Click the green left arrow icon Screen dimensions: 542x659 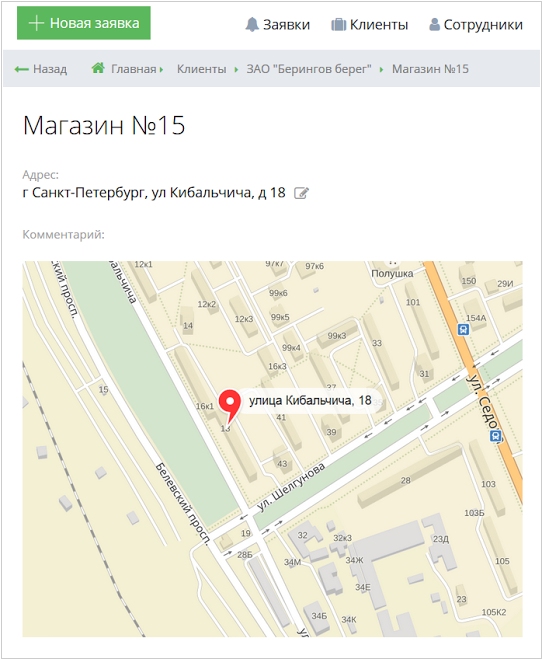coord(21,69)
